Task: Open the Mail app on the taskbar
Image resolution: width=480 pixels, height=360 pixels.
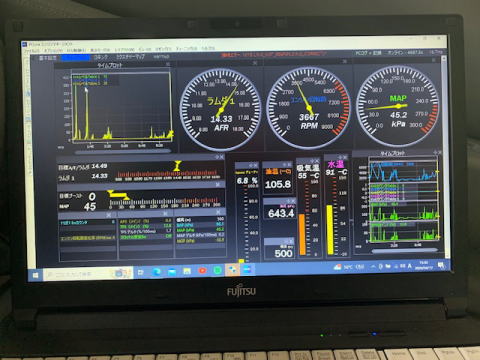Action: pos(172,271)
